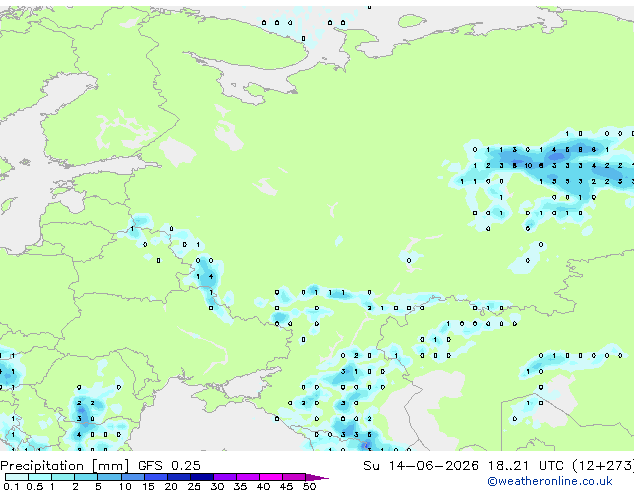Click the above-50 mm arrow tip swatch
Image resolution: width=634 pixels, height=490 pixels.
[316, 477]
